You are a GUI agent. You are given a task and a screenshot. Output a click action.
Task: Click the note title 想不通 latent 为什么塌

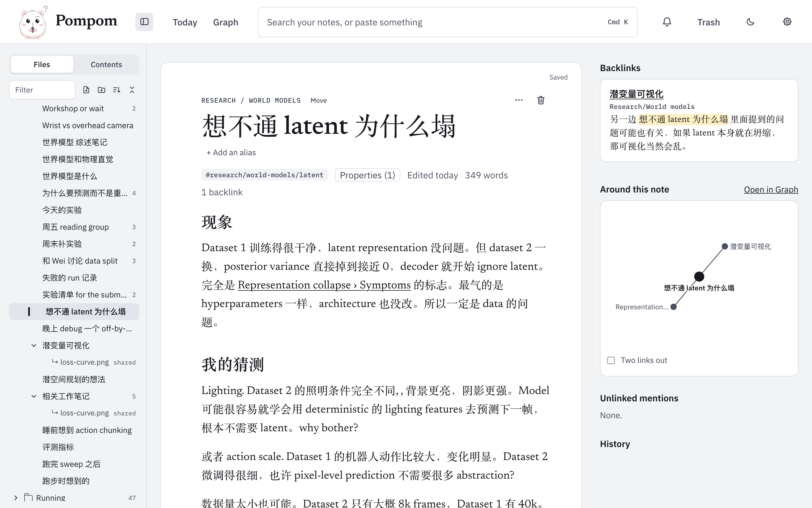tap(329, 126)
